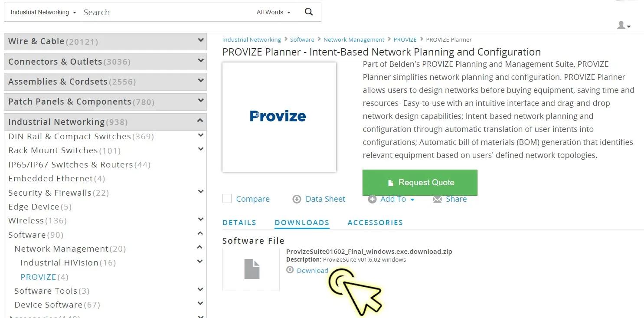The image size is (644, 318).
Task: Expand the Wireless subcategory
Action: (200, 220)
